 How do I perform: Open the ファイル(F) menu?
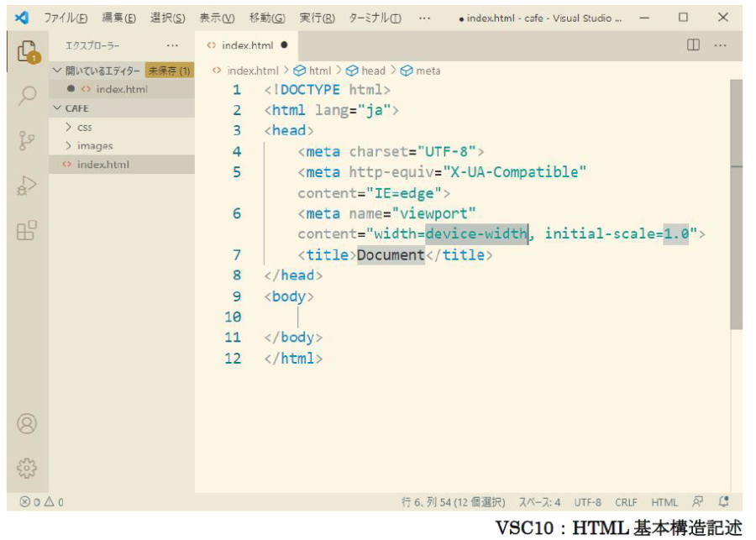(x=66, y=18)
